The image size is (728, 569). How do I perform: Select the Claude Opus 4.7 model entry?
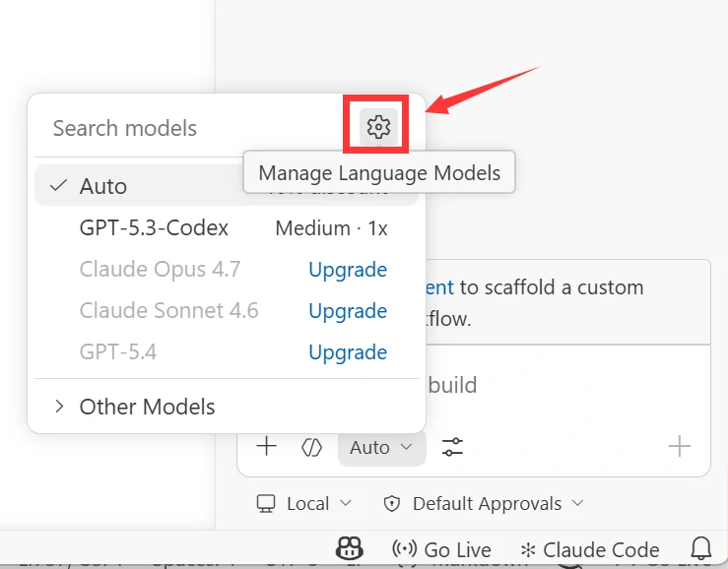point(160,270)
